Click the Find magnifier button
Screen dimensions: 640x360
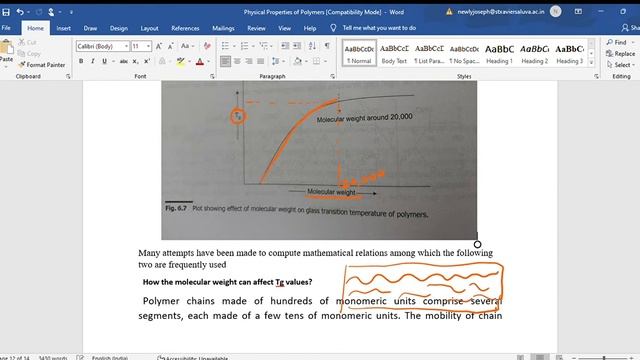tap(616, 42)
